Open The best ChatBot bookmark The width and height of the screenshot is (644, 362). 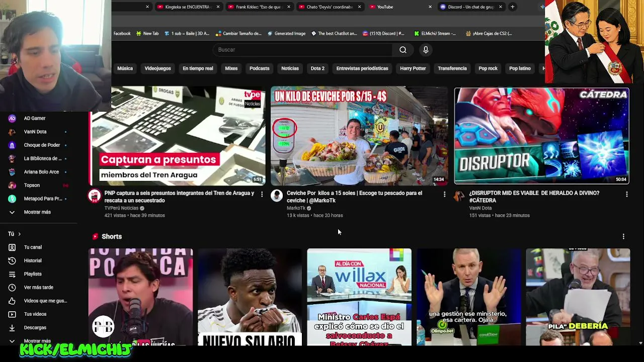pos(334,34)
